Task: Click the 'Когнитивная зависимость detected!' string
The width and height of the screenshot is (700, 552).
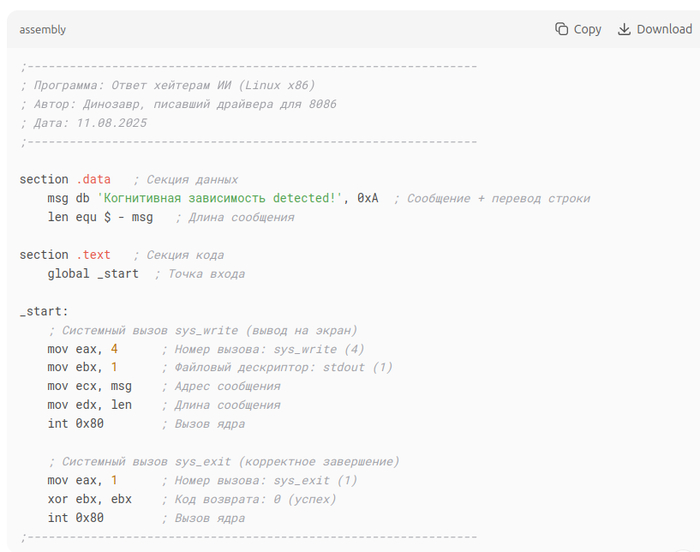Action: (x=223, y=198)
